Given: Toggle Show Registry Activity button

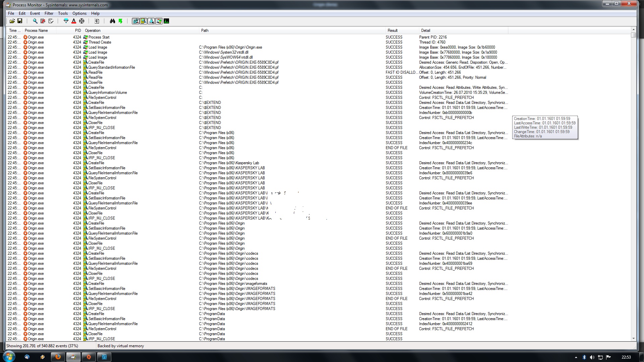Looking at the screenshot, I should pyautogui.click(x=136, y=21).
